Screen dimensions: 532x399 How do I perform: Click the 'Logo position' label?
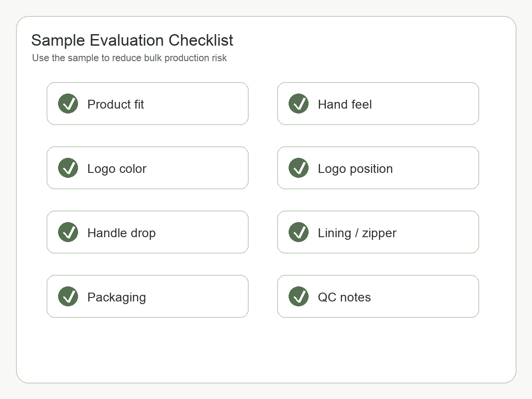pos(355,168)
